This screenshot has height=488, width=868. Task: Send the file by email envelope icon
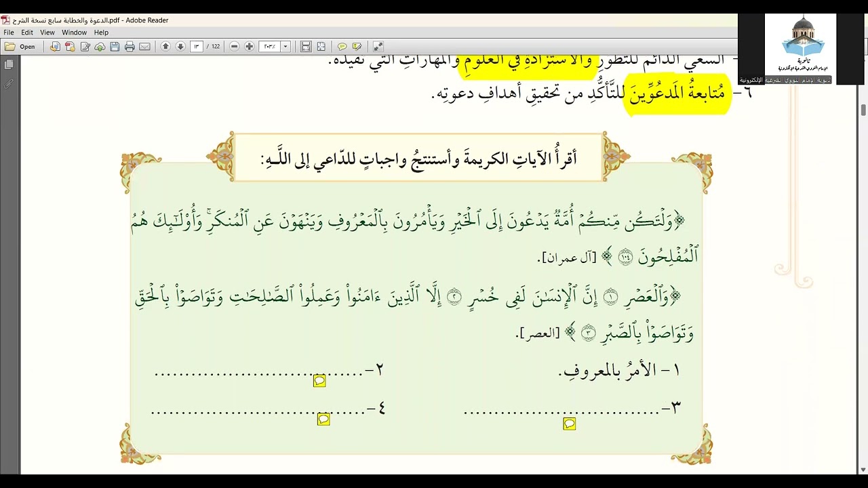tap(144, 47)
